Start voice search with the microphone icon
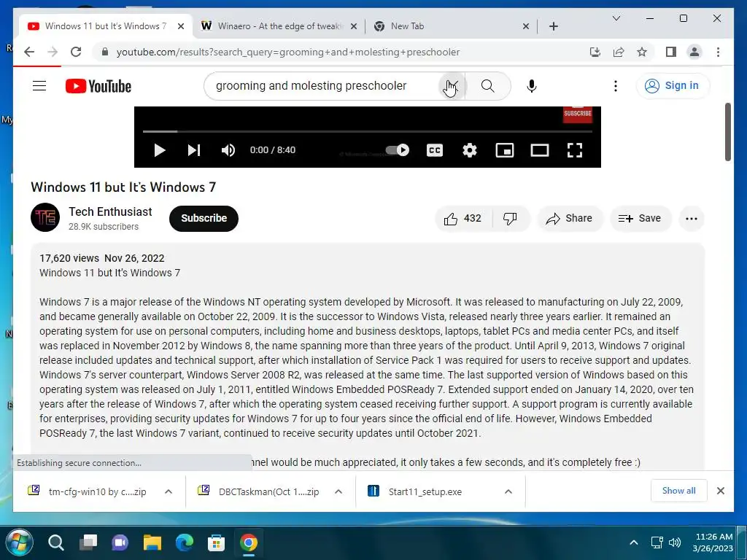 [x=532, y=86]
